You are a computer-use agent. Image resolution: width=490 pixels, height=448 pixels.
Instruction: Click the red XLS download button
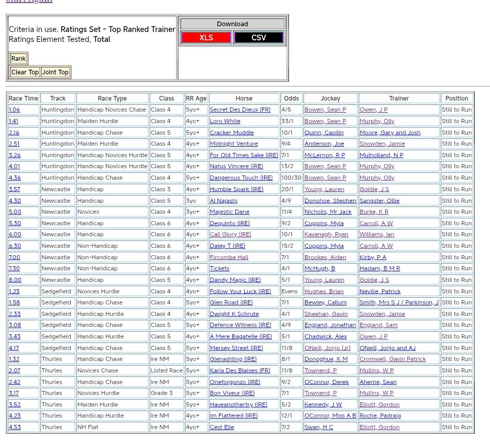206,38
